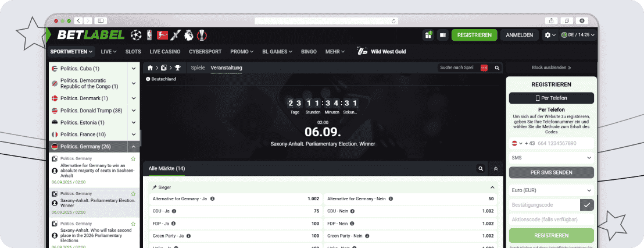Collapse the Sieger market section
Image resolution: width=644 pixels, height=248 pixels.
pos(492,187)
